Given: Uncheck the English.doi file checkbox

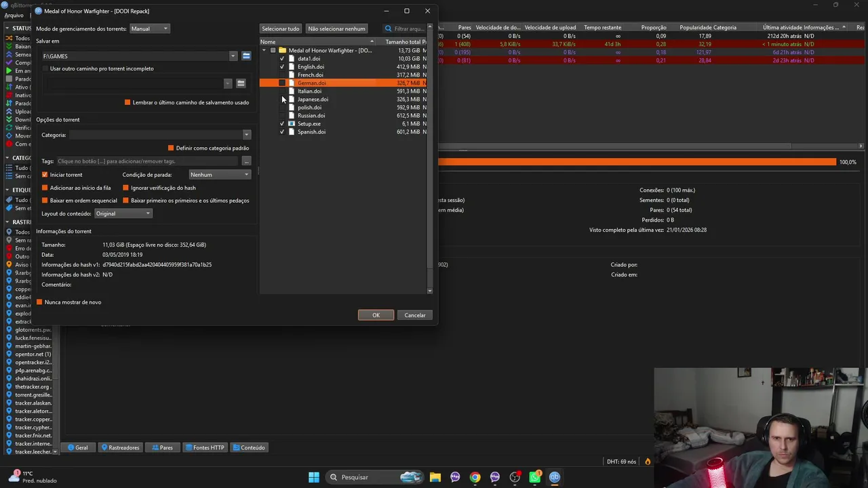Looking at the screenshot, I should tap(282, 66).
